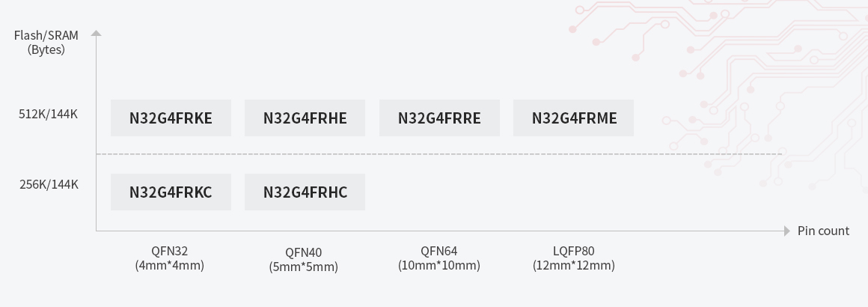868x307 pixels.
Task: Select the QFN40 package label
Action: [303, 252]
